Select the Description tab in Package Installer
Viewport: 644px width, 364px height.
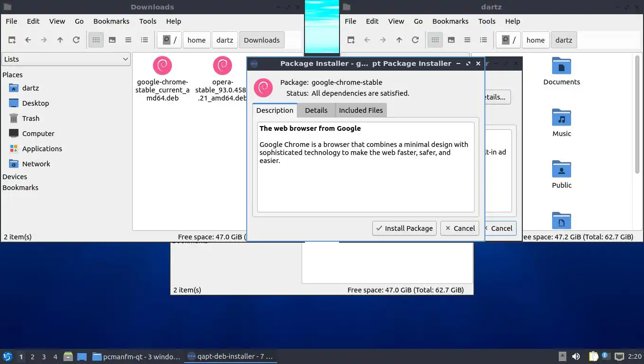click(275, 110)
